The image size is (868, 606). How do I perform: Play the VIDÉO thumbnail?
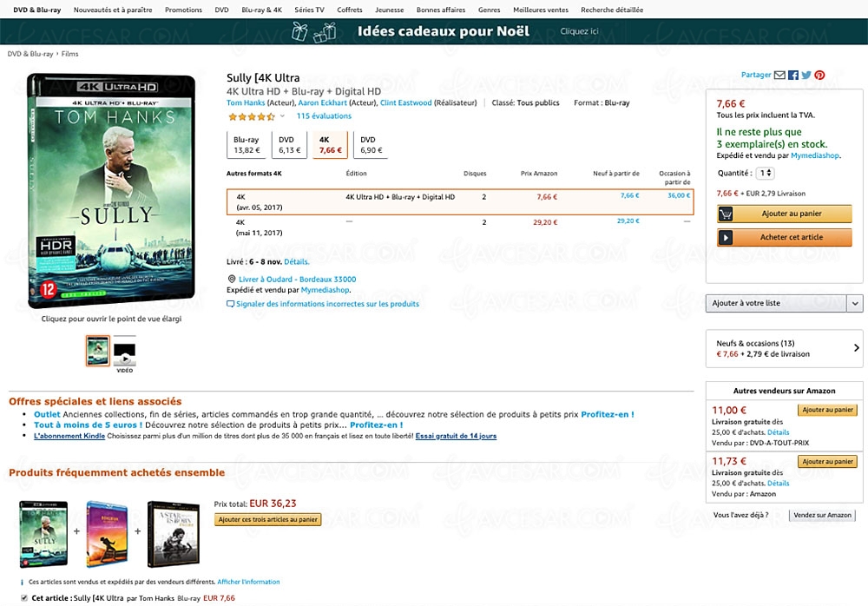pos(124,354)
